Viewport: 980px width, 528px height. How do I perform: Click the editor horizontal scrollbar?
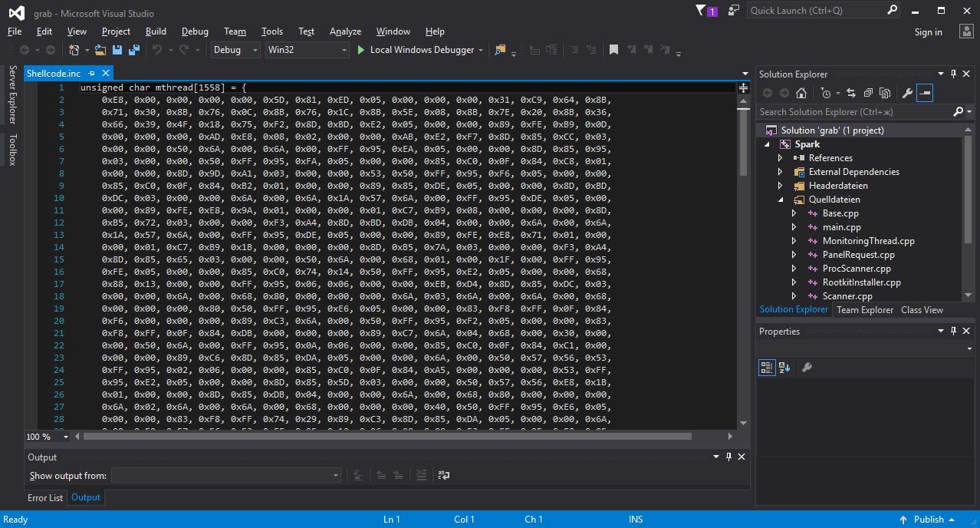coord(387,436)
